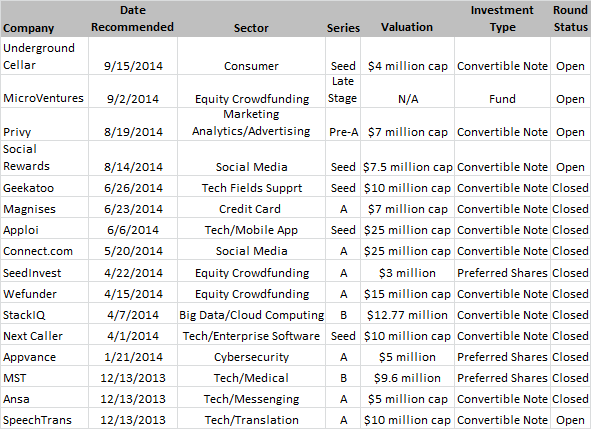This screenshot has height=429, width=591.
Task: Click the Late Stage series cell
Action: point(343,91)
